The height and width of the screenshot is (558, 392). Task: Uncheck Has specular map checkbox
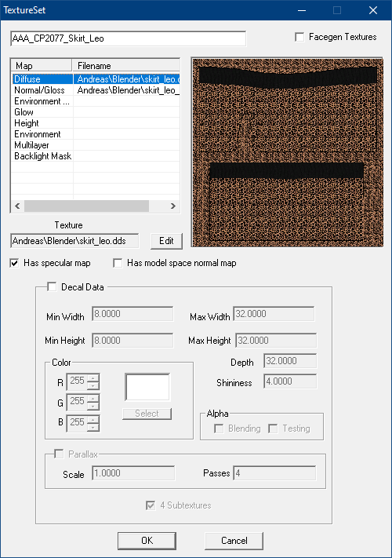tap(14, 264)
